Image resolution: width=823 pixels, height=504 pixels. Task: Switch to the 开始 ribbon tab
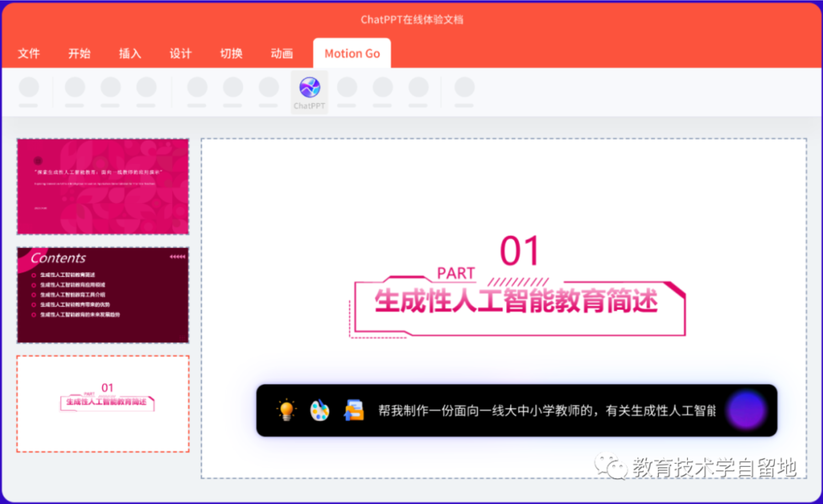pos(79,53)
